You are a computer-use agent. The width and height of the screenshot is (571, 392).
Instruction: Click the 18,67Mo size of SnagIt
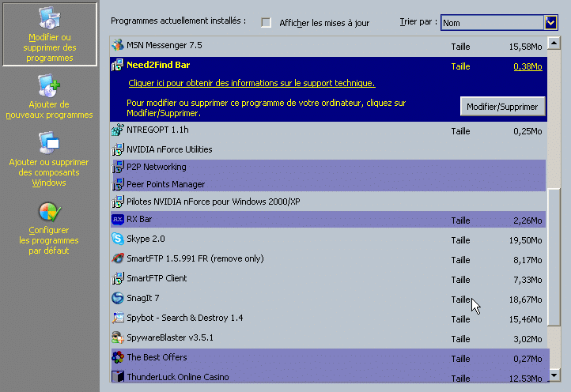(525, 300)
